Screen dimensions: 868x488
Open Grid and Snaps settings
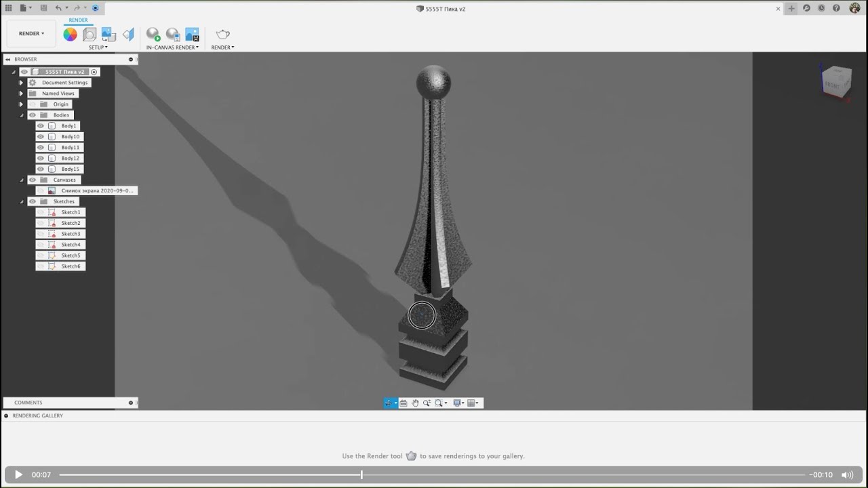tap(471, 403)
